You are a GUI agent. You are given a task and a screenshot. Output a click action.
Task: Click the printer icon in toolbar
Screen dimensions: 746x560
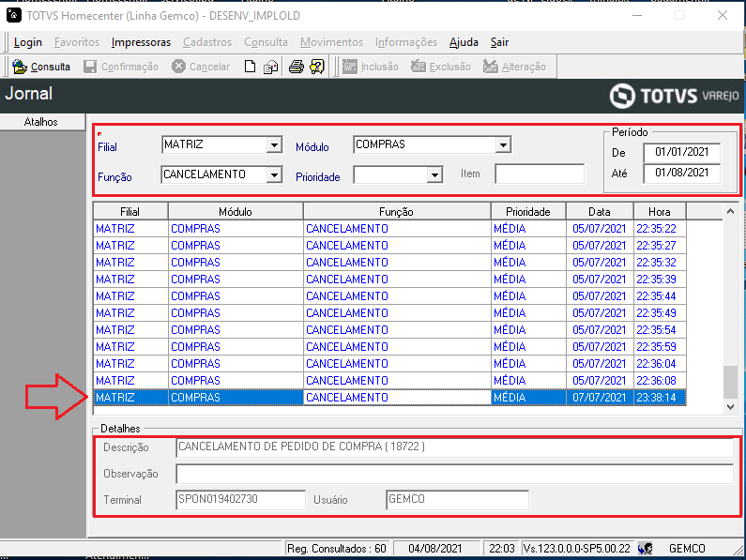point(296,67)
